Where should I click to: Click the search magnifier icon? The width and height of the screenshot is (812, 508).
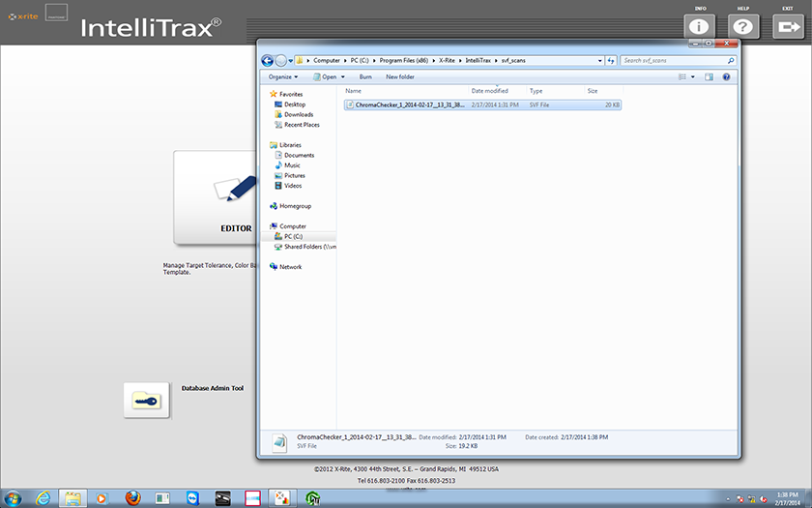coord(731,61)
